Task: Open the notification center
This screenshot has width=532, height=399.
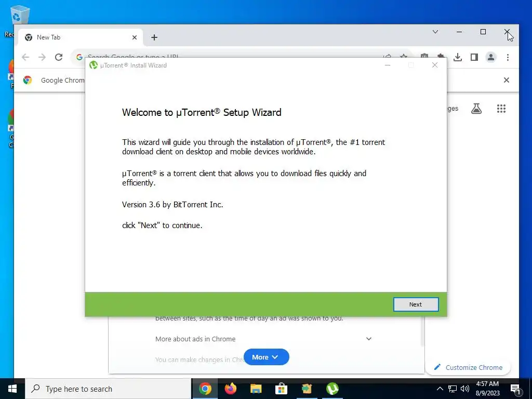Action: [515, 390]
